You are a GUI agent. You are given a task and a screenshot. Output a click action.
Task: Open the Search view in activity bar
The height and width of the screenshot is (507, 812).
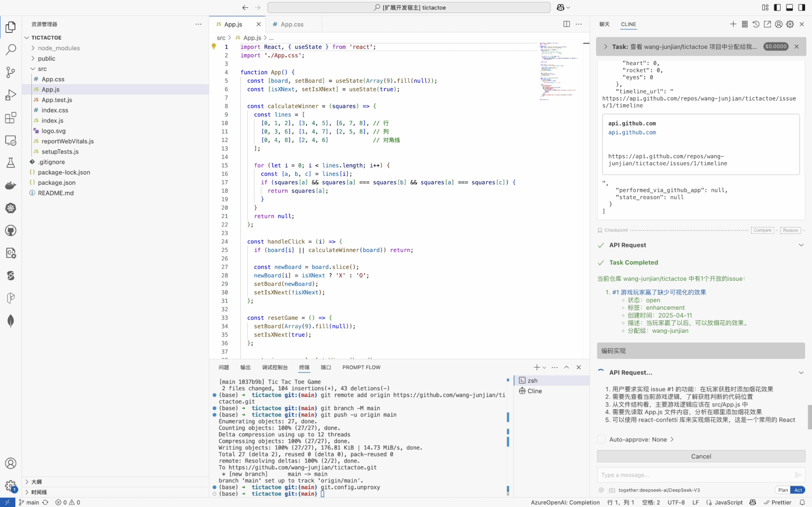[x=10, y=50]
